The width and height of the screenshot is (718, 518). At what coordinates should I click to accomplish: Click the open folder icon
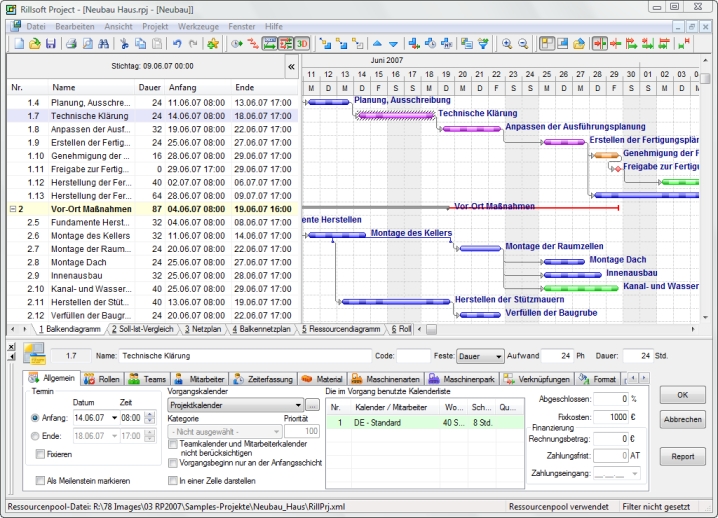click(x=34, y=44)
